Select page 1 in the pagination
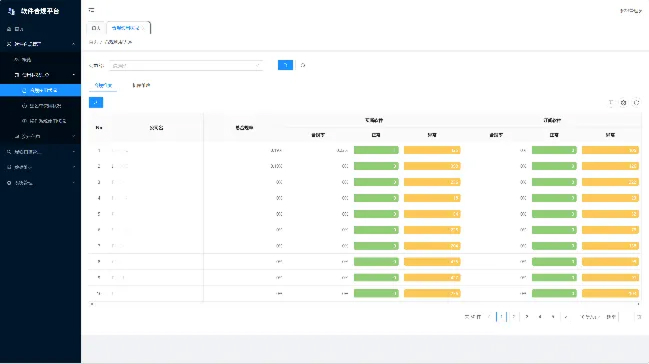Image resolution: width=649 pixels, height=364 pixels. pyautogui.click(x=501, y=317)
